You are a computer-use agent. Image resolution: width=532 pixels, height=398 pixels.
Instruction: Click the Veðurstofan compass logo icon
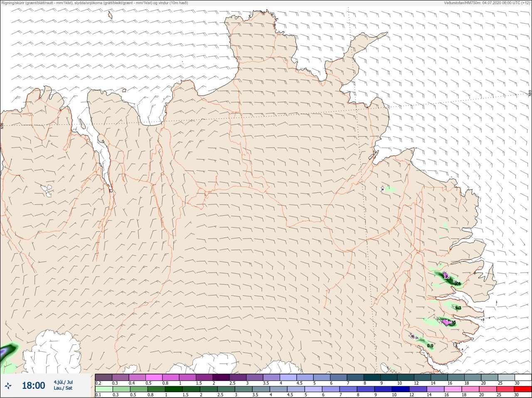(x=8, y=386)
